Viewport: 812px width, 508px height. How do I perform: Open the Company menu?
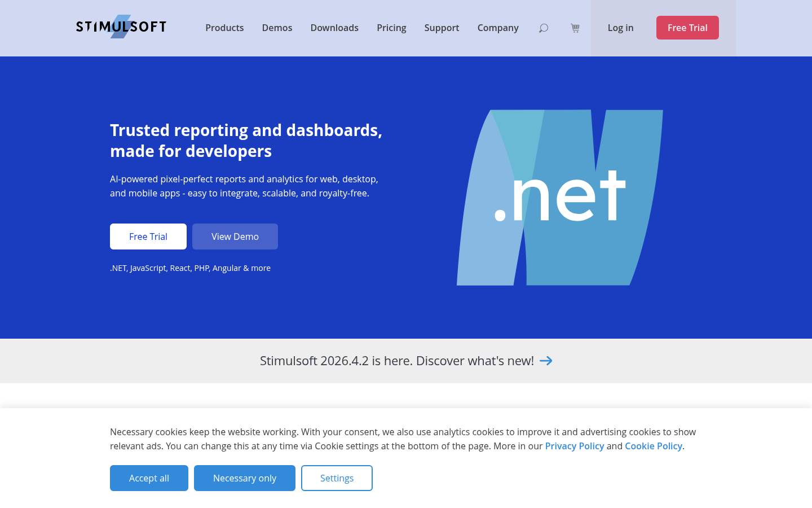tap(498, 28)
